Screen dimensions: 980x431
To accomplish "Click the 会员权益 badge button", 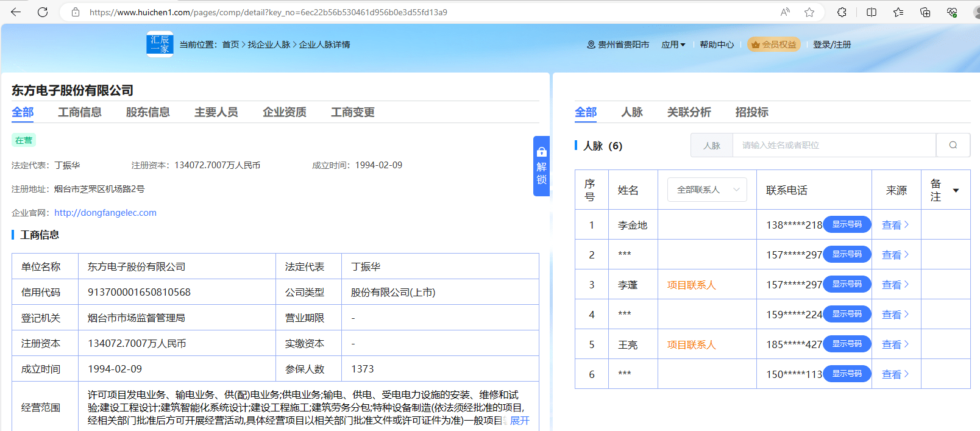I will (774, 45).
